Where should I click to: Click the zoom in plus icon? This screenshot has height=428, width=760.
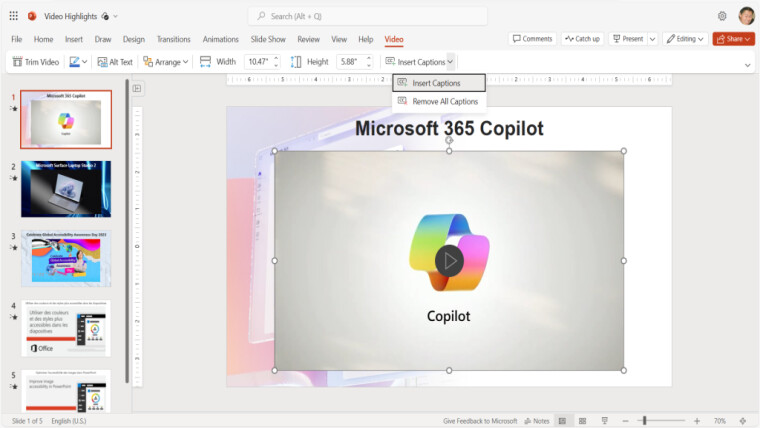pos(697,421)
